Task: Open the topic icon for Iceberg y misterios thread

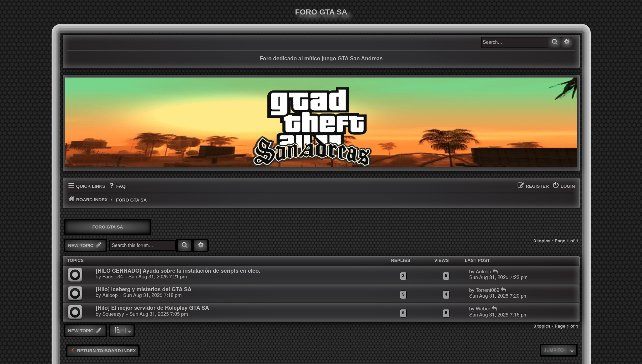Action: 75,293
